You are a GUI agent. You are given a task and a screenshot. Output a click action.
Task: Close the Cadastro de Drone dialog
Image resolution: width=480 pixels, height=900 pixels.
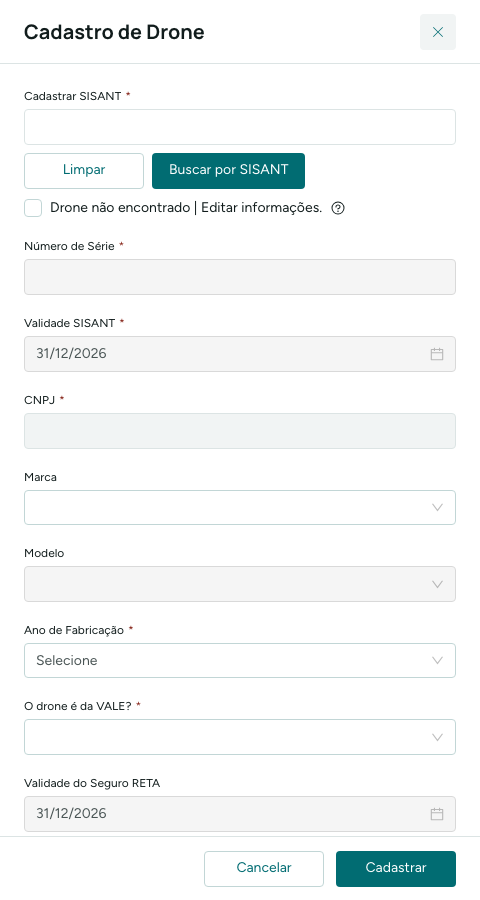(x=438, y=32)
